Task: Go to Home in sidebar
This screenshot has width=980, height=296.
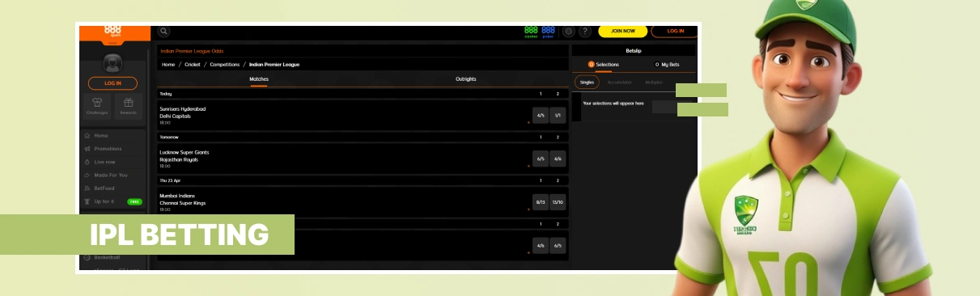Action: (101, 136)
